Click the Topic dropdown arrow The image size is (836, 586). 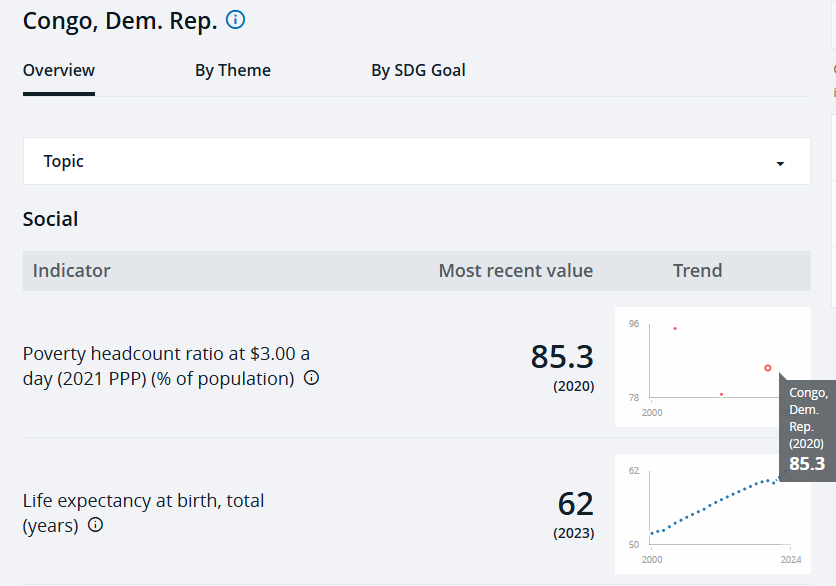780,163
